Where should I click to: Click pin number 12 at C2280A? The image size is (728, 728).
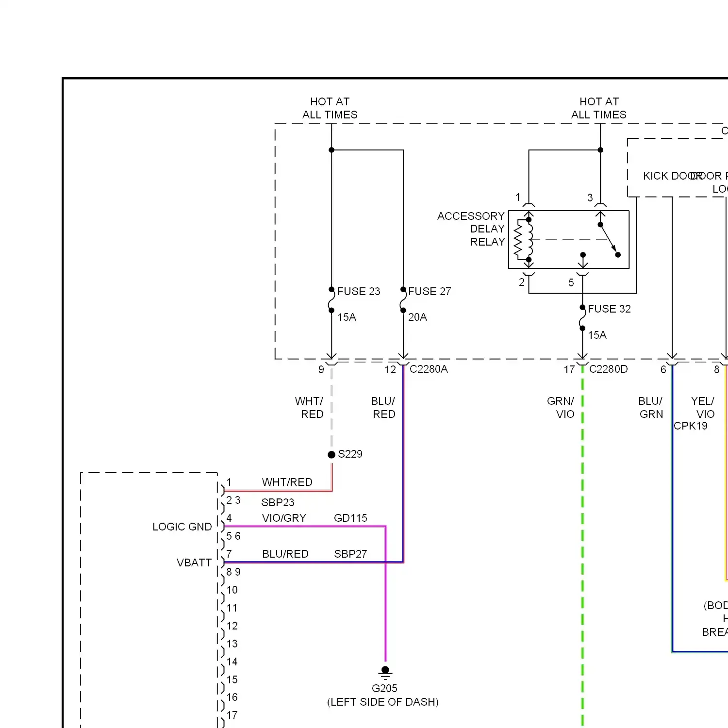click(390, 369)
